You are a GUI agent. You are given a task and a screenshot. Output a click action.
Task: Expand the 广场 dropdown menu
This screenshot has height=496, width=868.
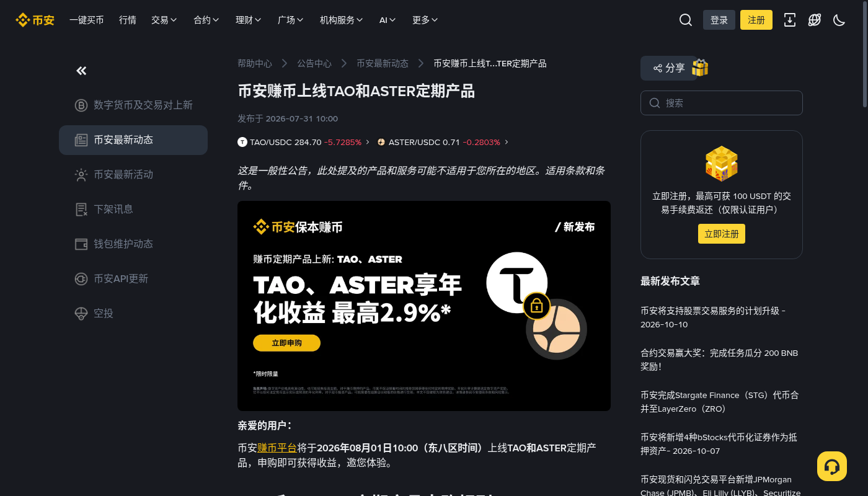click(x=291, y=20)
